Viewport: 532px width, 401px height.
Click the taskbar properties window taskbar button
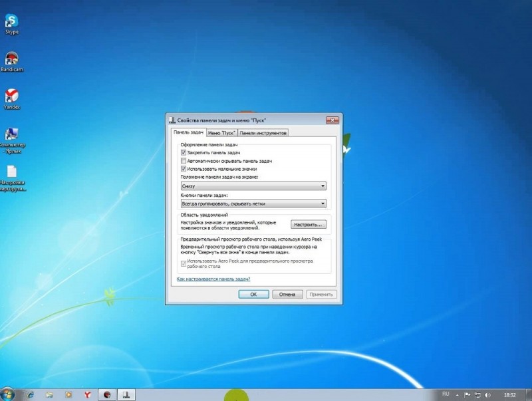(126, 394)
